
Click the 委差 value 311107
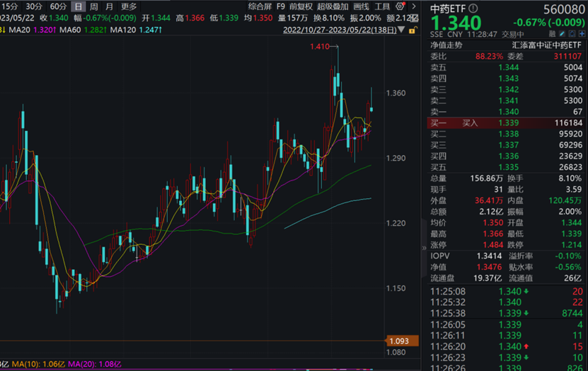[x=567, y=56]
